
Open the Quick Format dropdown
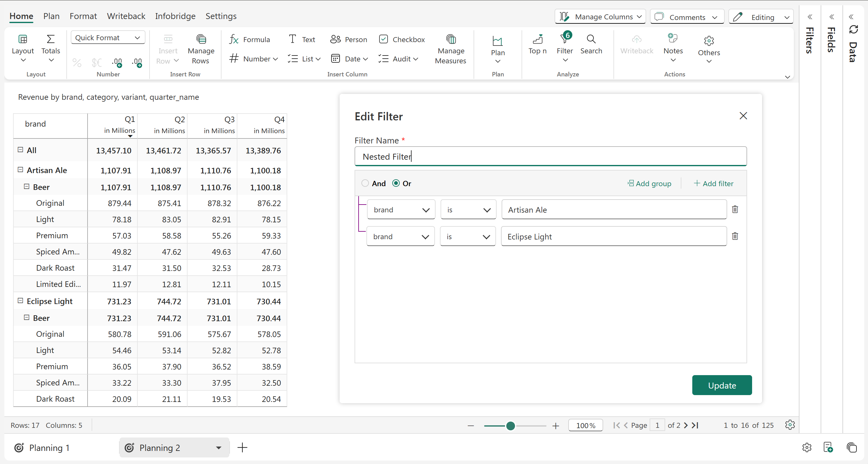click(108, 37)
